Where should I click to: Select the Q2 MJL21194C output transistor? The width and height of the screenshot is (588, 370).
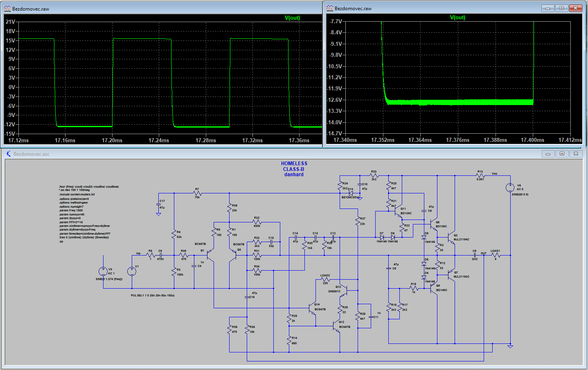452,238
